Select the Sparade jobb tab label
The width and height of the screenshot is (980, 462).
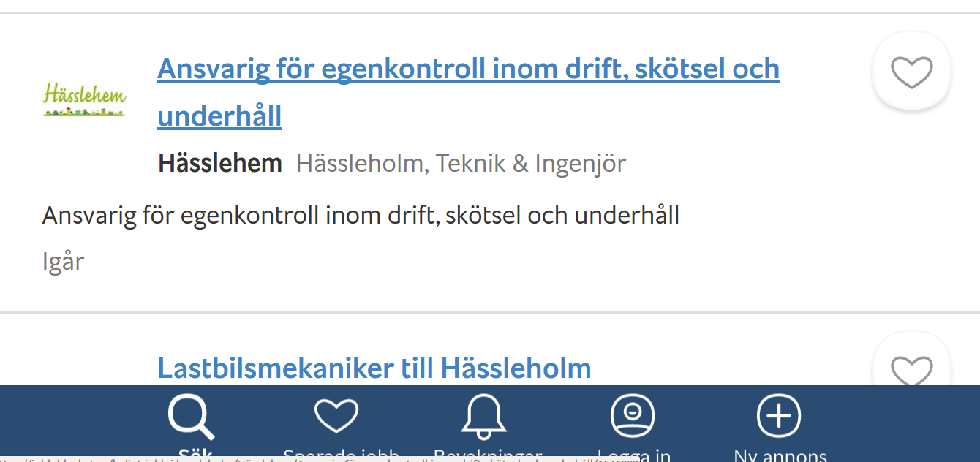[x=342, y=454]
